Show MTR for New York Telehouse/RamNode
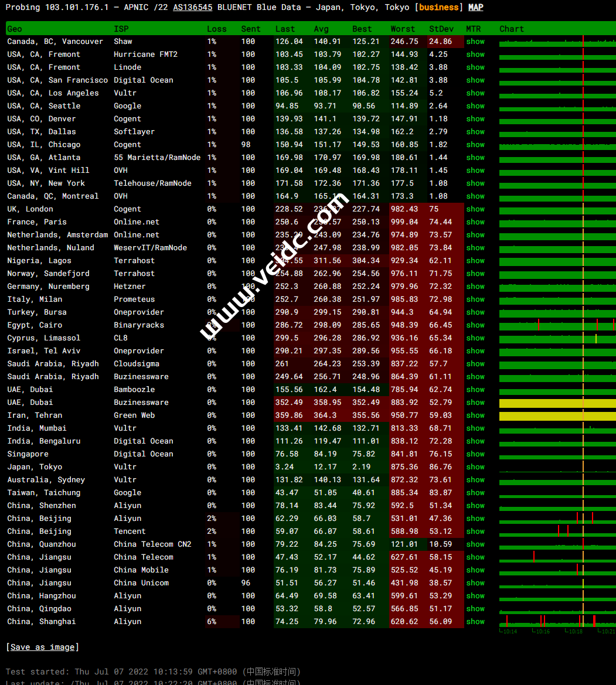This screenshot has height=685, width=616. click(x=475, y=183)
